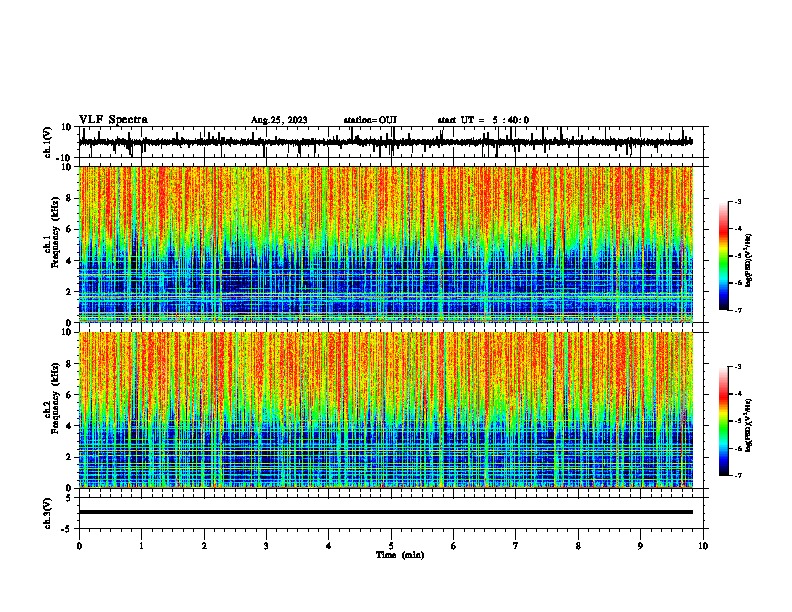Select the ch.1 voltage waveform trace
The image size is (792, 612).
pos(385,142)
